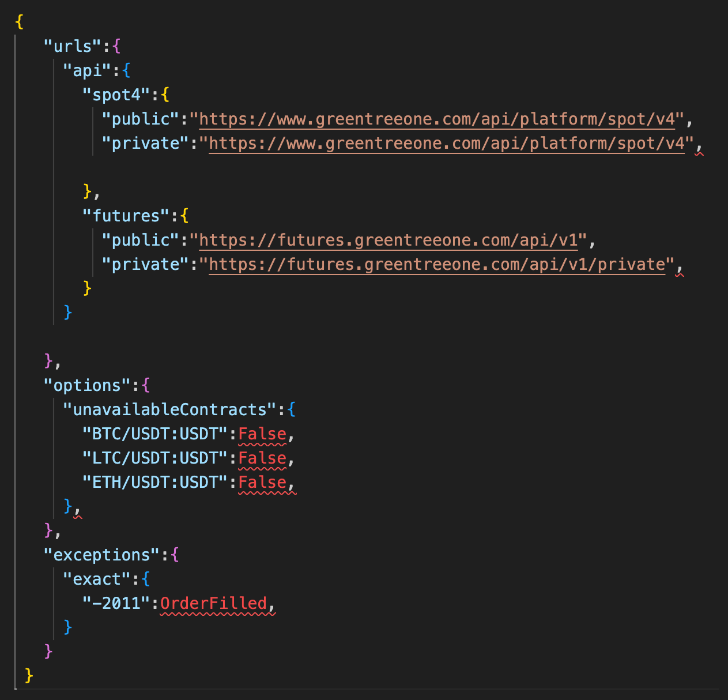Click the "options" key
The height and width of the screenshot is (700, 728).
click(87, 385)
